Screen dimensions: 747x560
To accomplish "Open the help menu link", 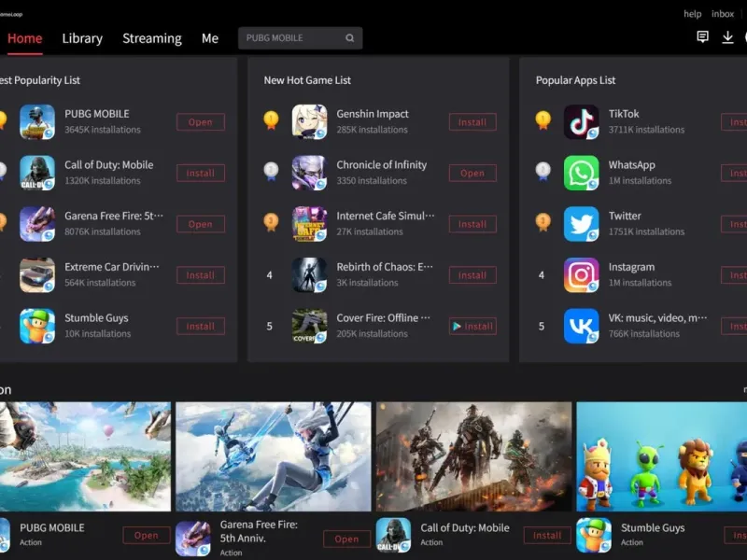I will pos(693,14).
